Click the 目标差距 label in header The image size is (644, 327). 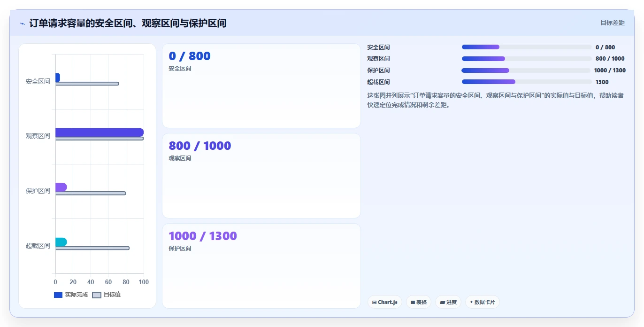click(x=613, y=23)
